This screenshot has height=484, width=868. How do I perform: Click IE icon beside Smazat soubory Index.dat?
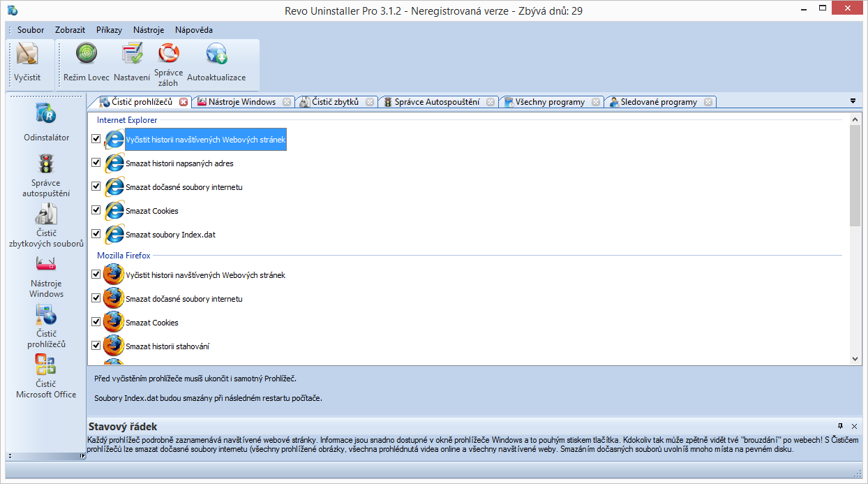(x=114, y=235)
